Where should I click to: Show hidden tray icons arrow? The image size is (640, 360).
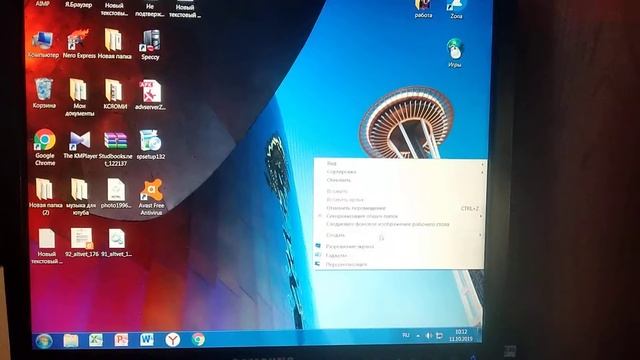[418, 336]
